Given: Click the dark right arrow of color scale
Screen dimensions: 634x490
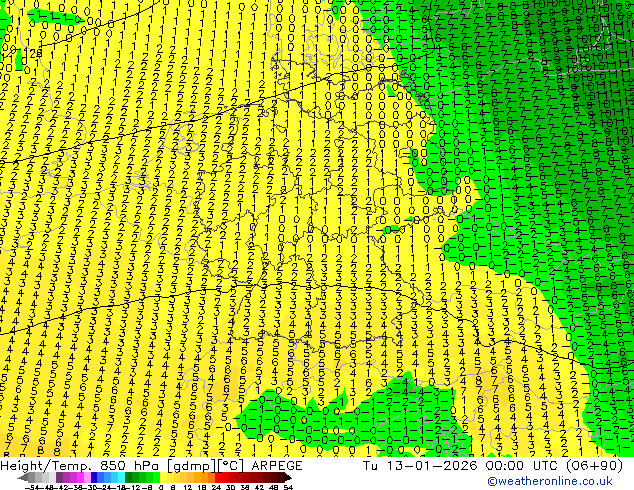Looking at the screenshot, I should [287, 478].
